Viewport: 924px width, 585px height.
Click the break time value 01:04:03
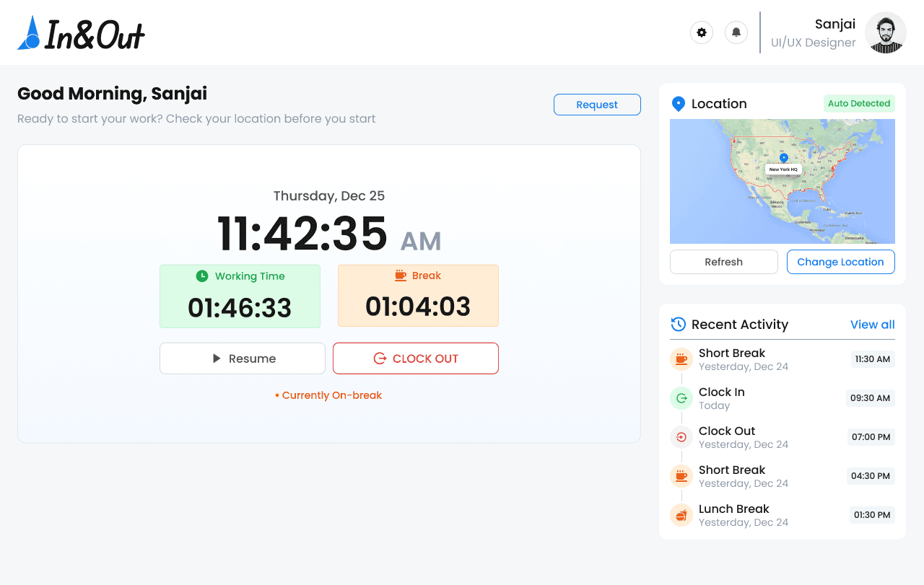coord(418,307)
